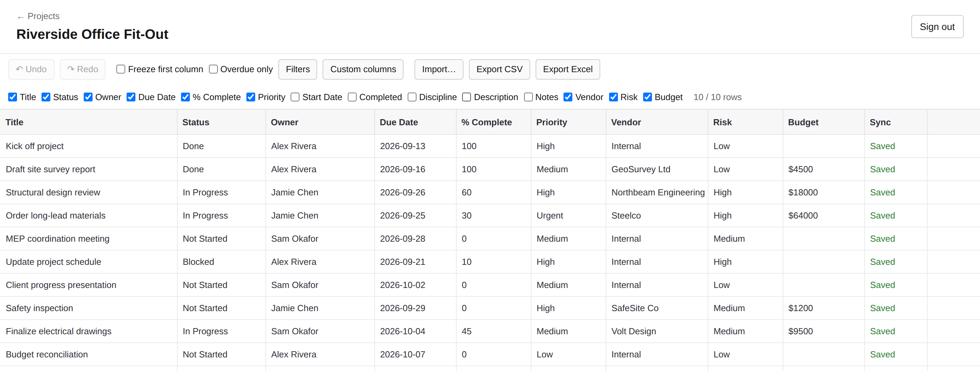Uncheck the Risk column checkbox
Image resolution: width=980 pixels, height=371 pixels.
[x=613, y=97]
